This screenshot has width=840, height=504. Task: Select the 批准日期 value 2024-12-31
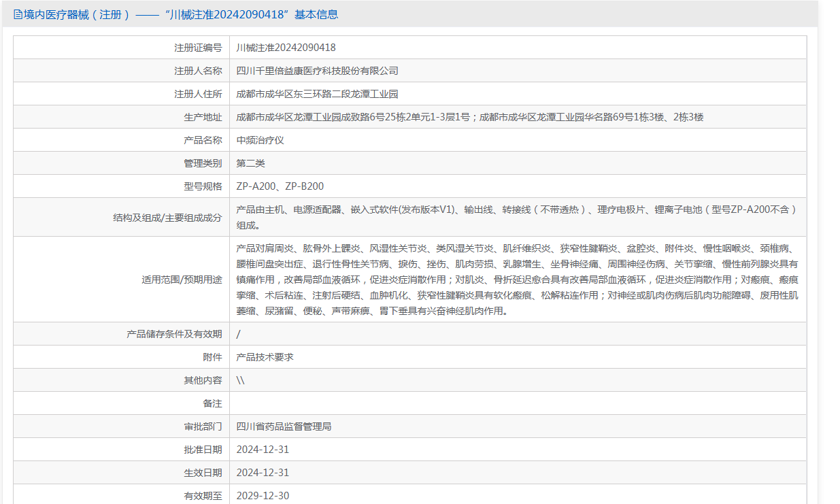tap(263, 450)
